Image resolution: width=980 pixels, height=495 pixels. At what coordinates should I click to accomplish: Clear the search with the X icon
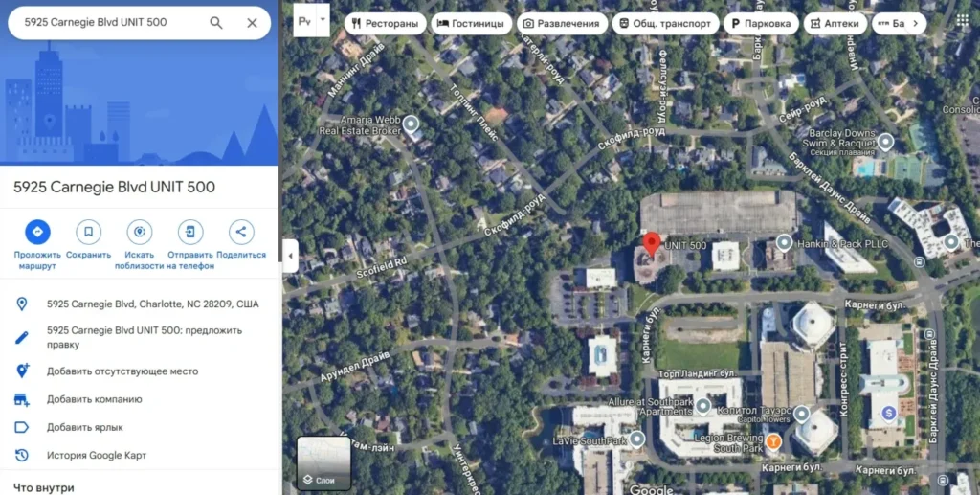(252, 23)
